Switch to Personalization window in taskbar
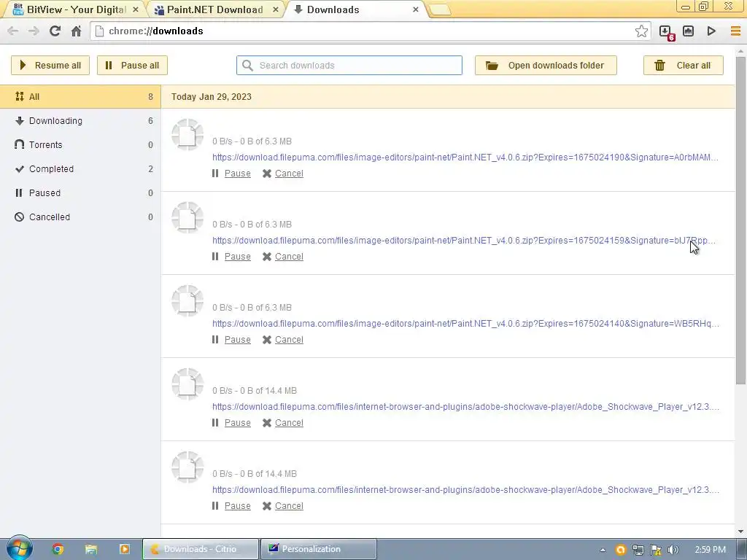Viewport: 747px width, 560px height. pos(318,549)
